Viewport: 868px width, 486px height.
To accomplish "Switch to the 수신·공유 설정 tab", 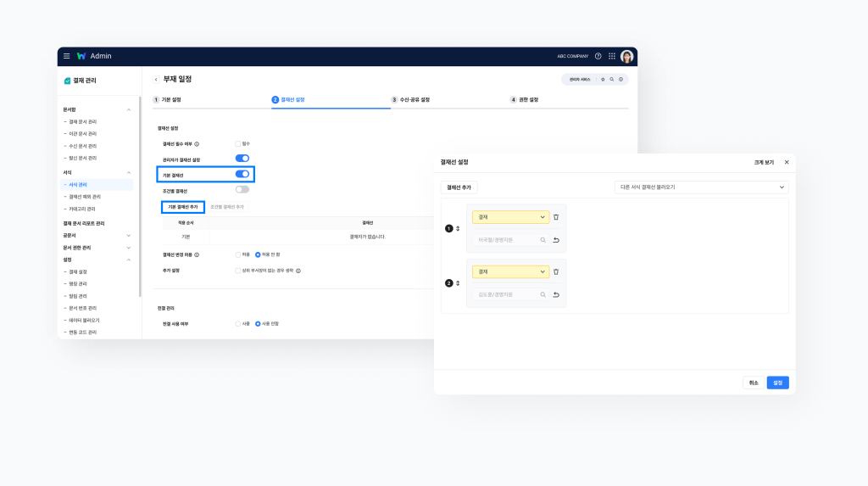I will click(x=410, y=99).
